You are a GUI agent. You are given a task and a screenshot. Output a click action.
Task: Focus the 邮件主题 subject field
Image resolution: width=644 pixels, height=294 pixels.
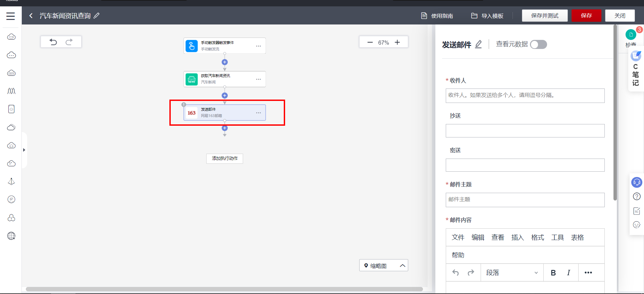tap(525, 200)
